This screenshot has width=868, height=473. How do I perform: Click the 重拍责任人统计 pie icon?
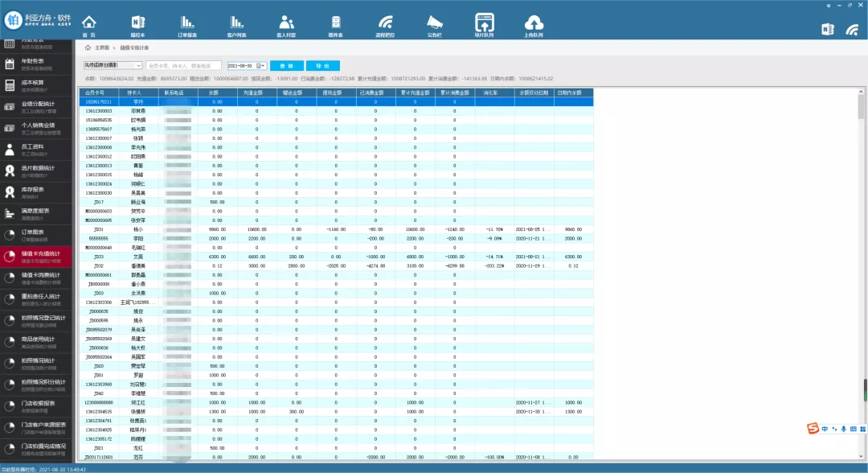coord(10,299)
